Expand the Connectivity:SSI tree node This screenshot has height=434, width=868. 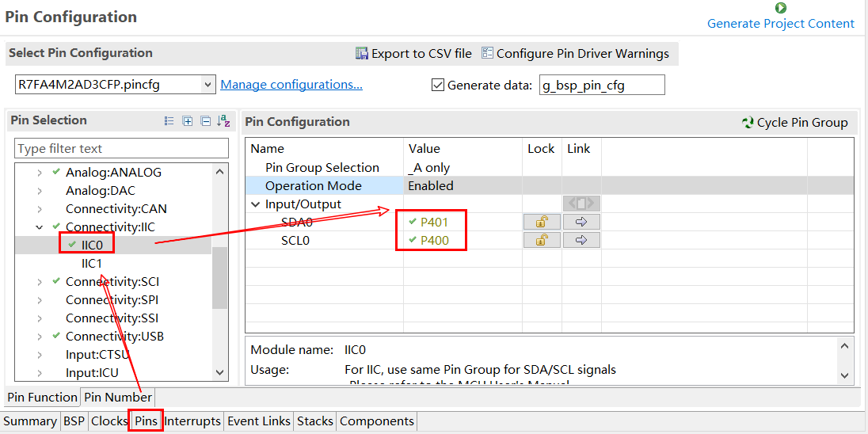tap(40, 318)
